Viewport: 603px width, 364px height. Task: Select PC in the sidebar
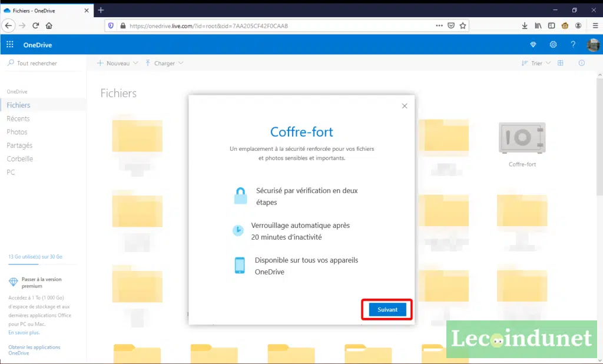[11, 173]
